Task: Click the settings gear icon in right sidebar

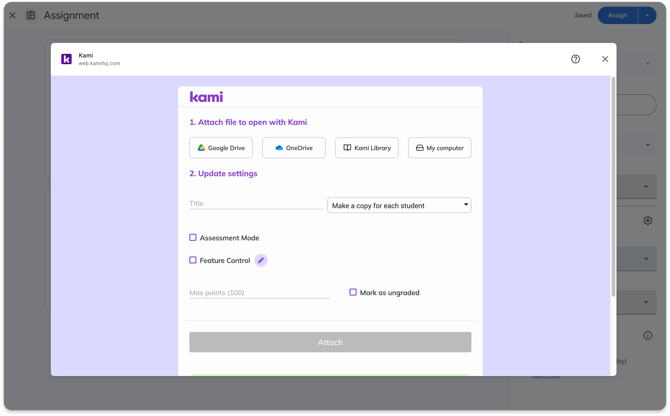Action: pyautogui.click(x=647, y=220)
